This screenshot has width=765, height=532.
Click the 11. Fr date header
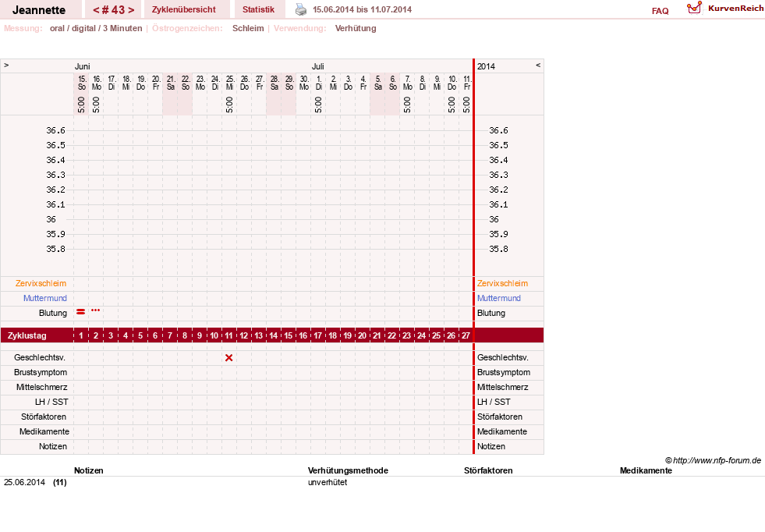tap(467, 83)
